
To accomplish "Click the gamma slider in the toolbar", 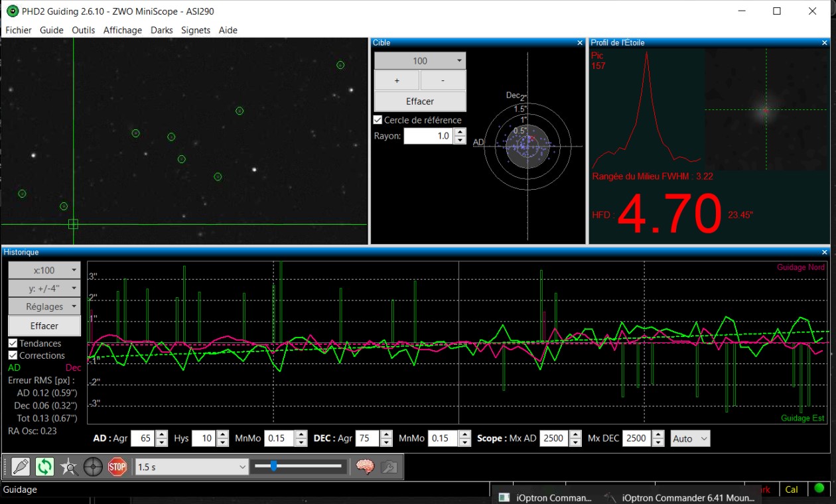I will [x=299, y=467].
